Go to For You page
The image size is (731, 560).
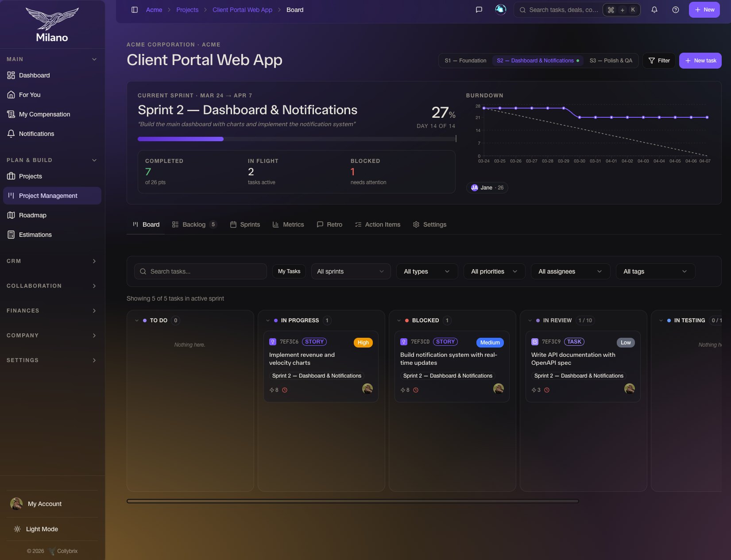pos(52,95)
